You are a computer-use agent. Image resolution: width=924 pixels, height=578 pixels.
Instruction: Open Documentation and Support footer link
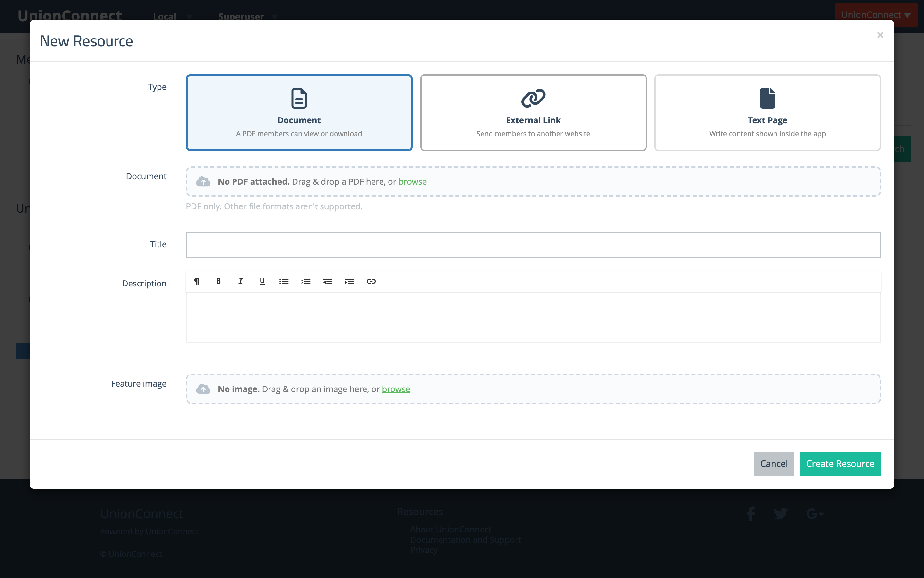466,539
